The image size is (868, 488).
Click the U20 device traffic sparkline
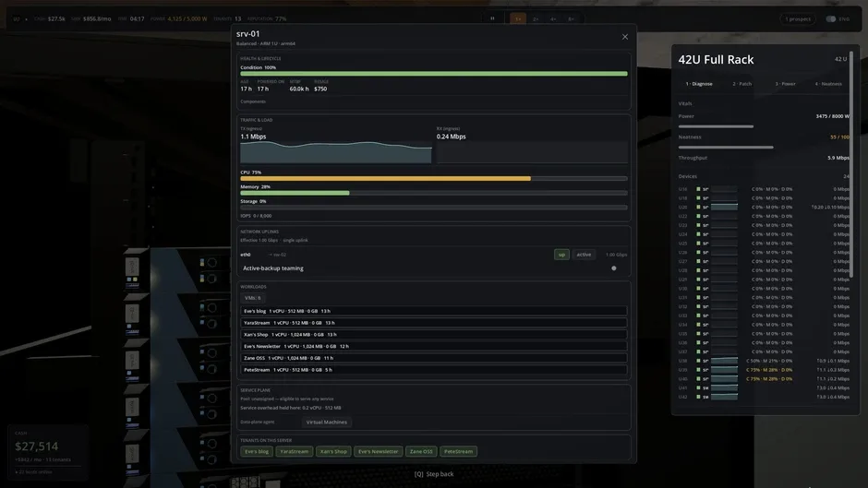[x=724, y=207]
